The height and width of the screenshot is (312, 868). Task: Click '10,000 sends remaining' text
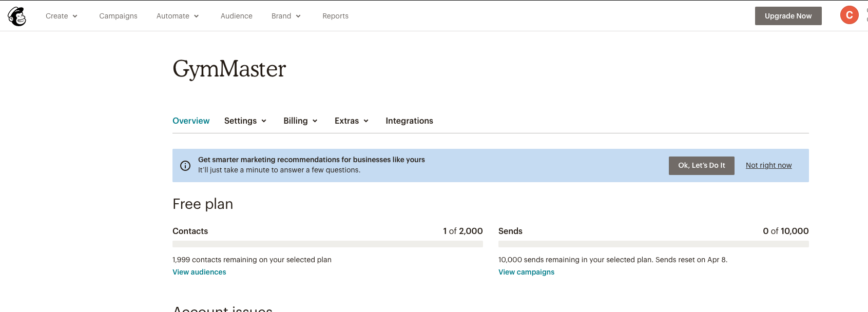(x=613, y=260)
